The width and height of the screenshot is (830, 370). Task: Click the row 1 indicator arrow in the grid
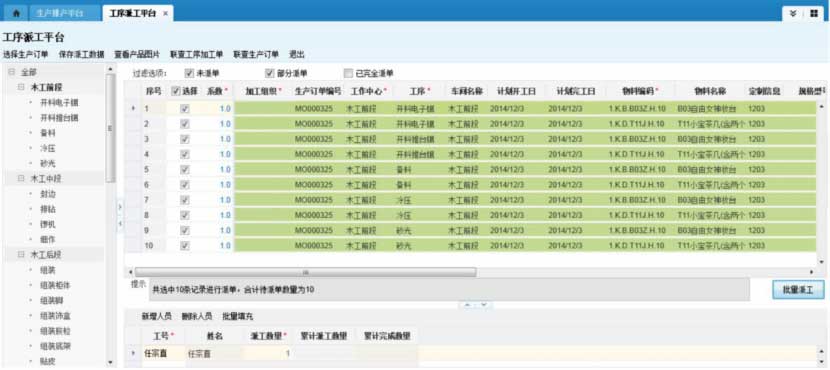133,109
